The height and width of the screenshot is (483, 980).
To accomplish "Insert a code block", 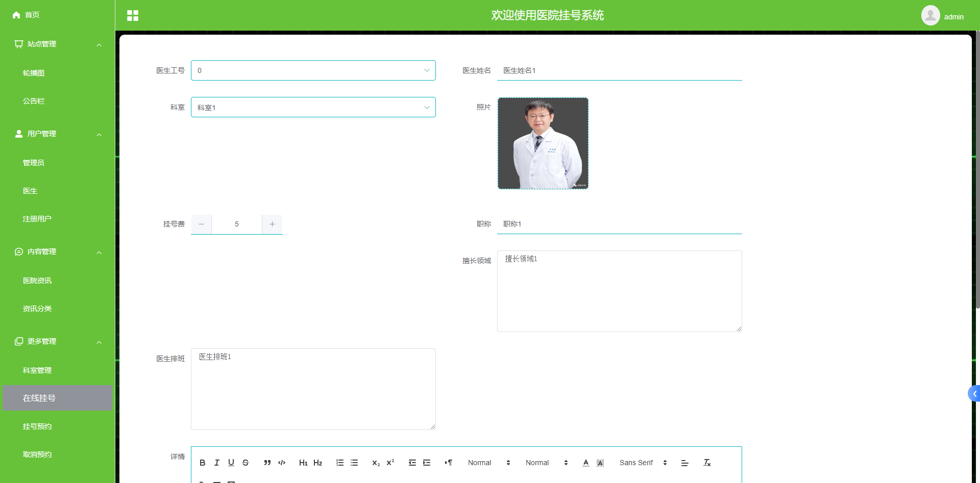I will coord(282,463).
